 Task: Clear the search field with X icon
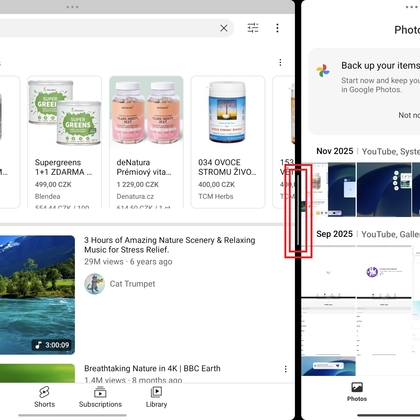pyautogui.click(x=224, y=28)
